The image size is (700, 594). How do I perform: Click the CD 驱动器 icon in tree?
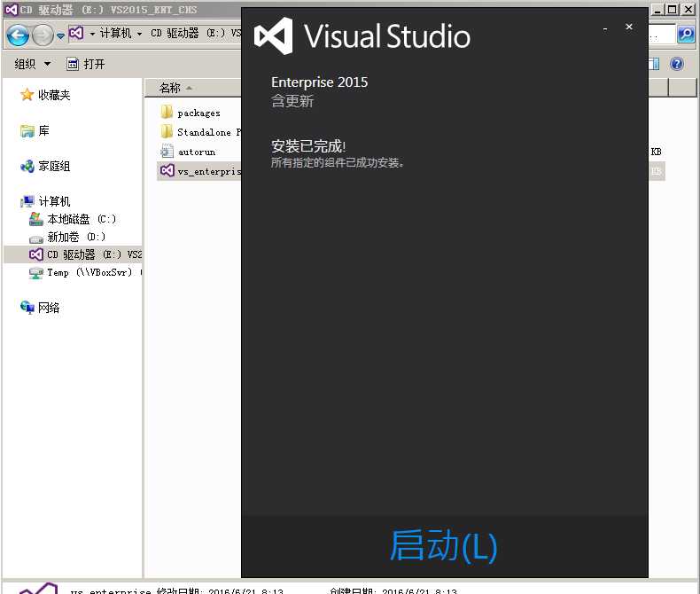pyautogui.click(x=36, y=254)
